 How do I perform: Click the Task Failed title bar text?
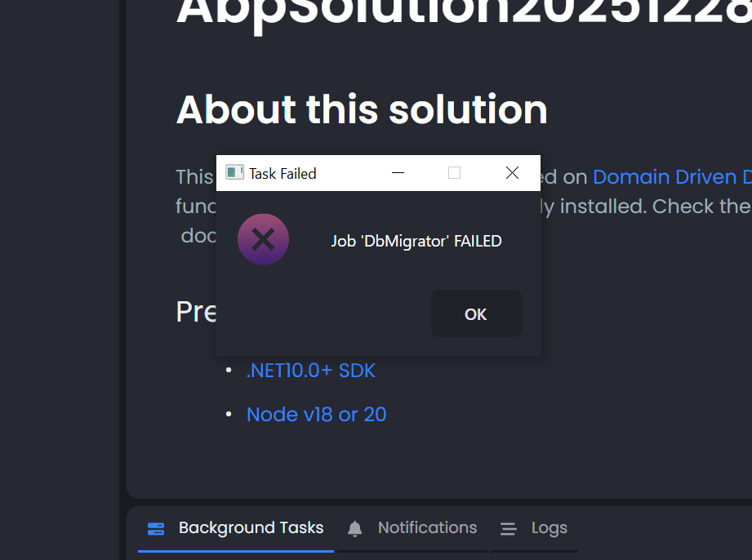[283, 173]
